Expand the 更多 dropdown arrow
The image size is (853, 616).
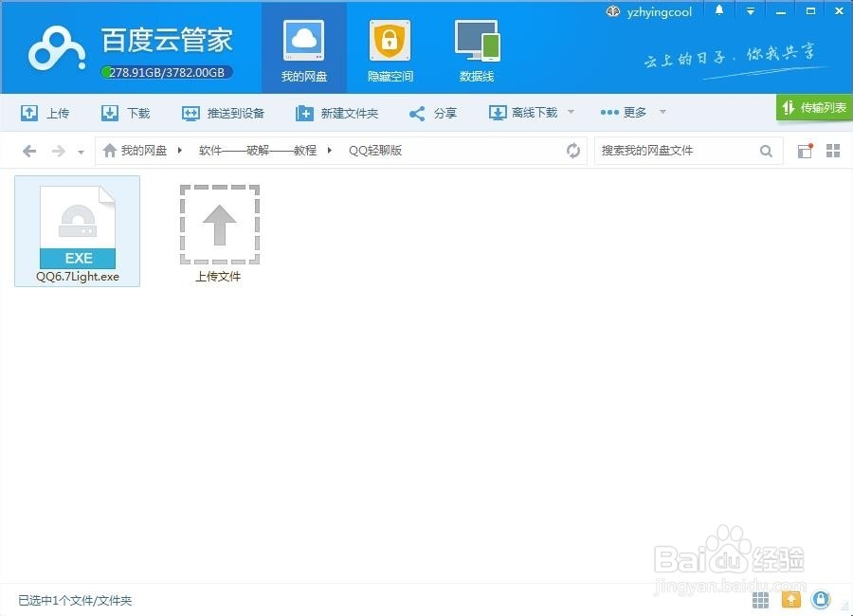662,112
